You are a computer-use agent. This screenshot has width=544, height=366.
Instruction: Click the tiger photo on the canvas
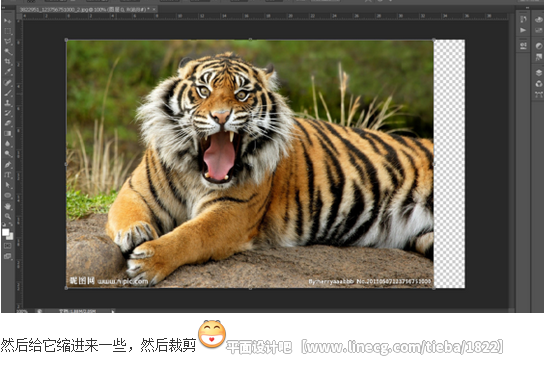coord(250,164)
